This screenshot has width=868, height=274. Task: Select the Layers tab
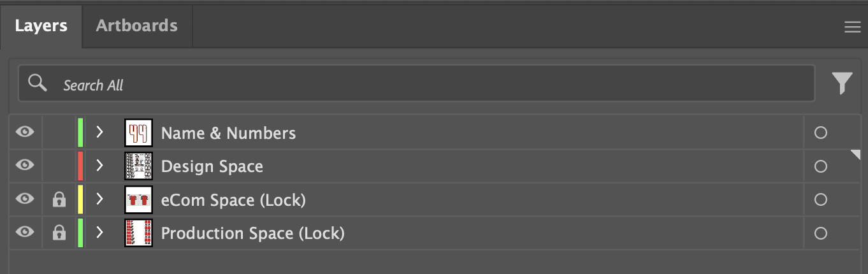pos(41,26)
